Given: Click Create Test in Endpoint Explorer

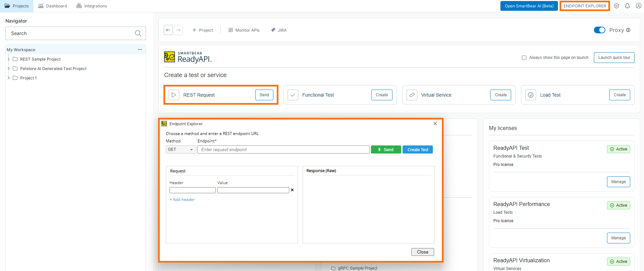Looking at the screenshot, I should point(418,149).
